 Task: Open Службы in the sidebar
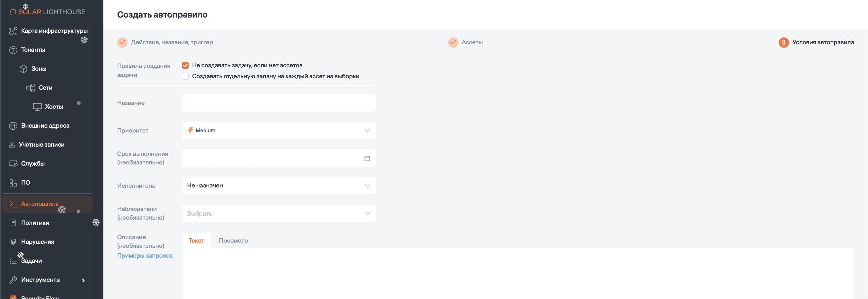coord(33,164)
